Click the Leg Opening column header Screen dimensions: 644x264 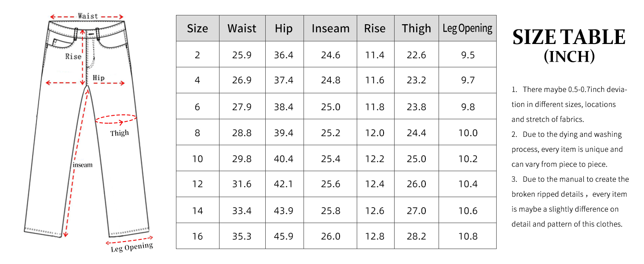[467, 29]
